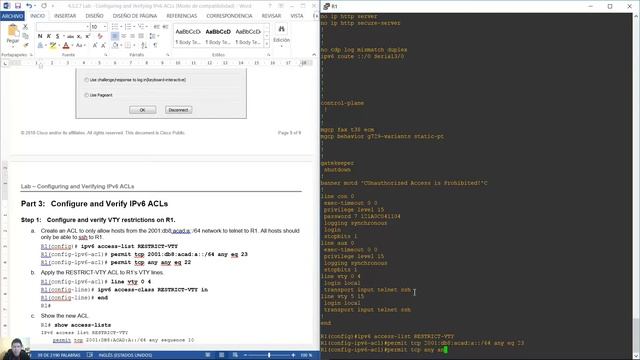Toggle underline with the S button
The image size is (640, 360).
[x=58, y=36]
